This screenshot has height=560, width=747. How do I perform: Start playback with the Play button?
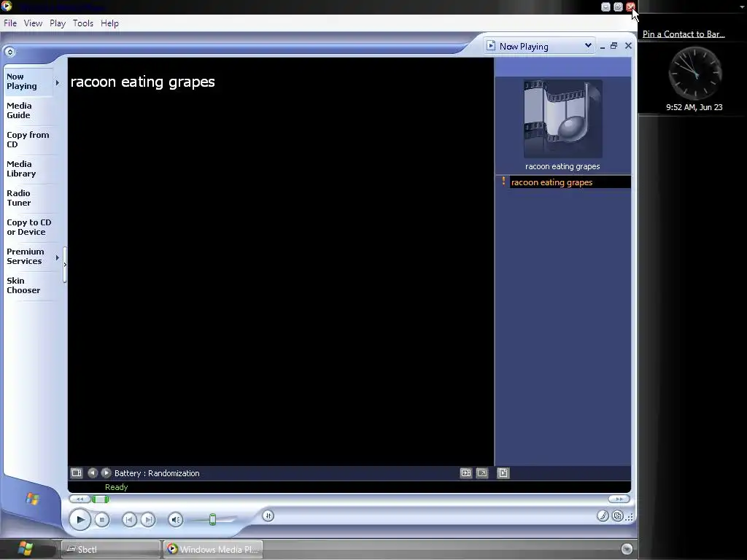pyautogui.click(x=80, y=519)
